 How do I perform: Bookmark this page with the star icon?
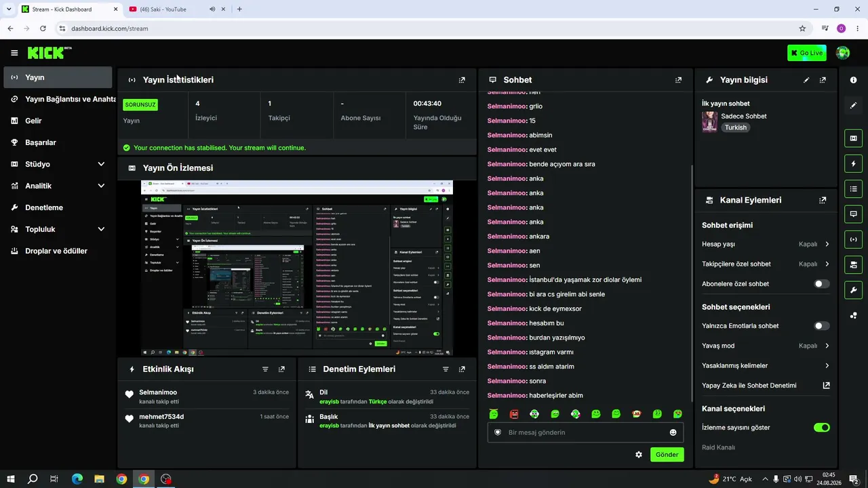pyautogui.click(x=802, y=28)
